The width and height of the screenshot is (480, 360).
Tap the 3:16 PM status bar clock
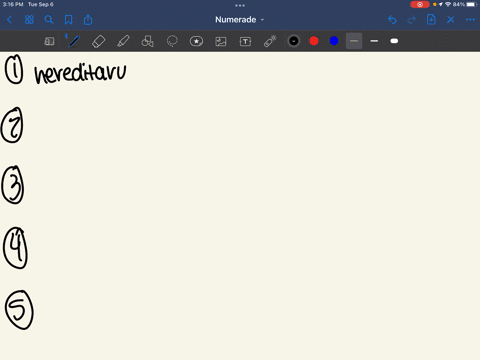[x=13, y=4]
